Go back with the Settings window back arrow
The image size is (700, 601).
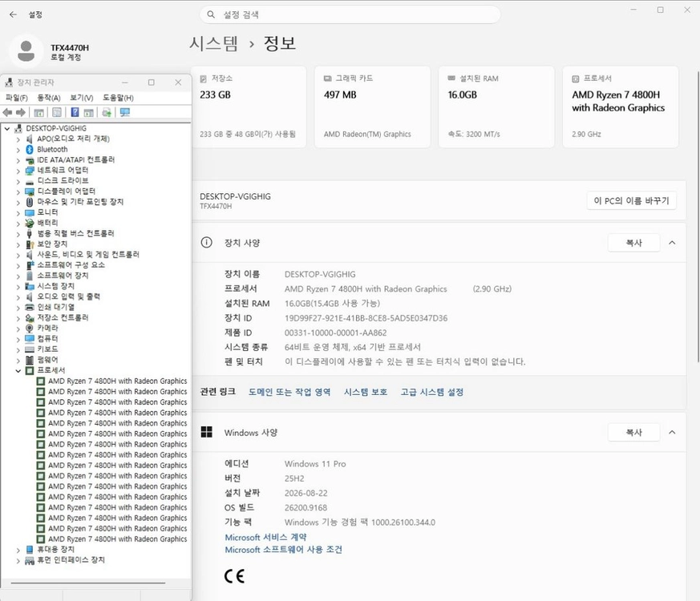point(13,14)
